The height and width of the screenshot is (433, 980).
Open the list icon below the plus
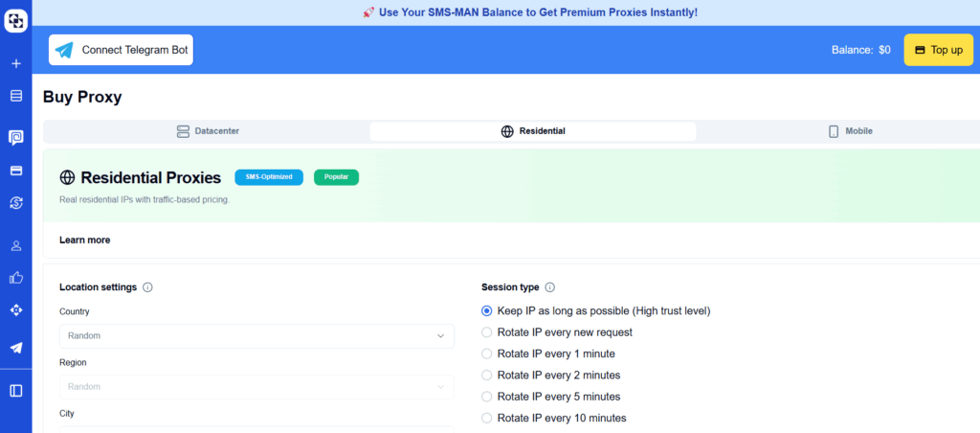[x=16, y=96]
